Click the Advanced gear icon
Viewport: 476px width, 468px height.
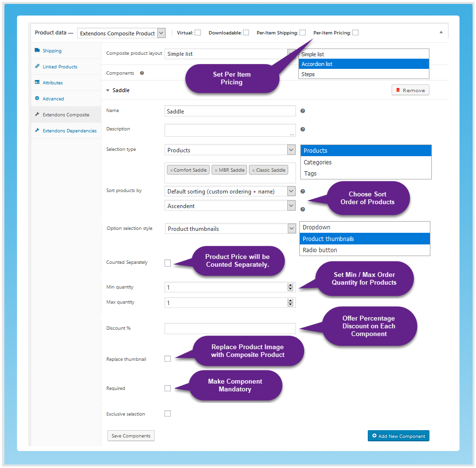(37, 98)
